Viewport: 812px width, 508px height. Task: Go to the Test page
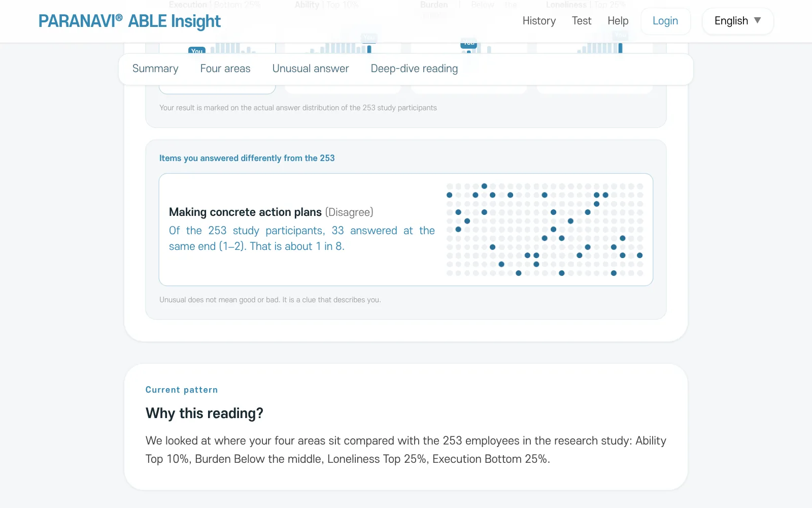(582, 21)
